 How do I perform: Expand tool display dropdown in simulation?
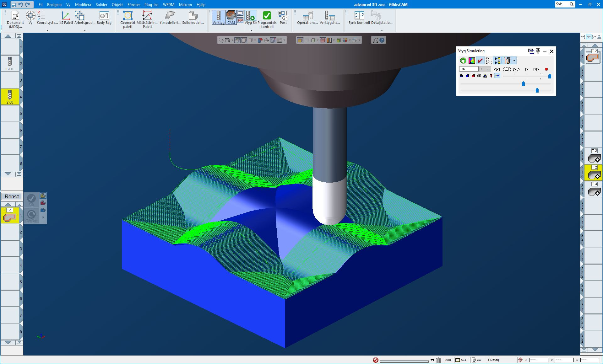pyautogui.click(x=514, y=61)
